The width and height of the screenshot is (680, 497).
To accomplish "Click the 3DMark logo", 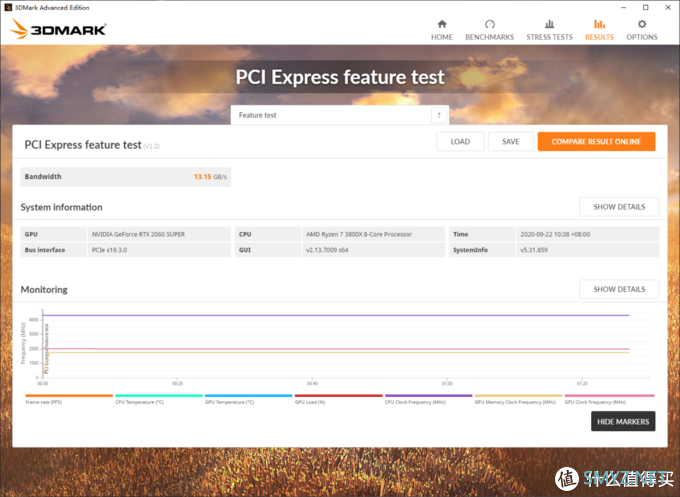I will click(58, 29).
